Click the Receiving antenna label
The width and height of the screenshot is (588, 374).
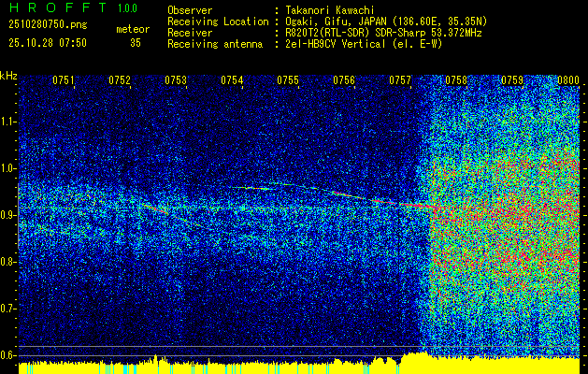(215, 44)
